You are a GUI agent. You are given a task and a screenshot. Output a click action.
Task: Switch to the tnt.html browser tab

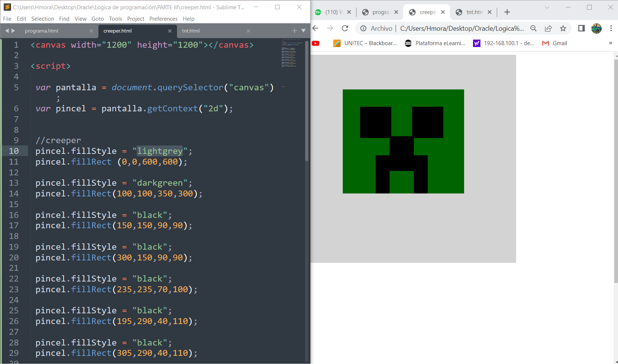click(x=473, y=12)
